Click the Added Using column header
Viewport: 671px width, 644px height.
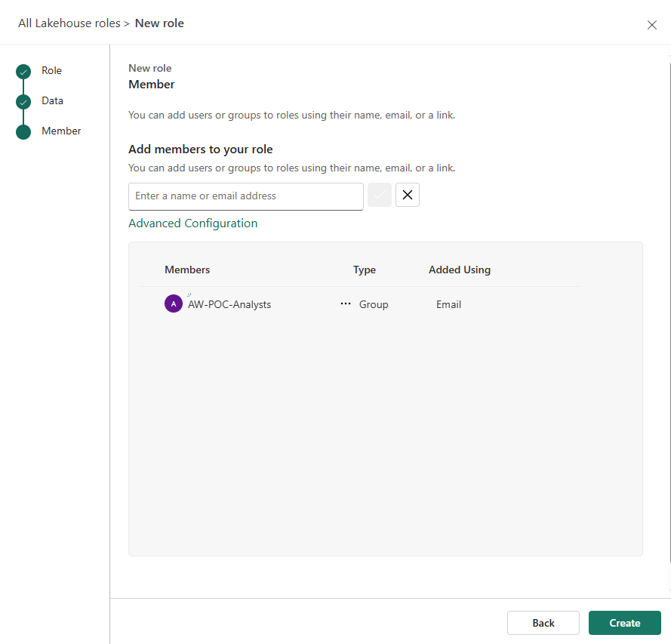coord(460,270)
